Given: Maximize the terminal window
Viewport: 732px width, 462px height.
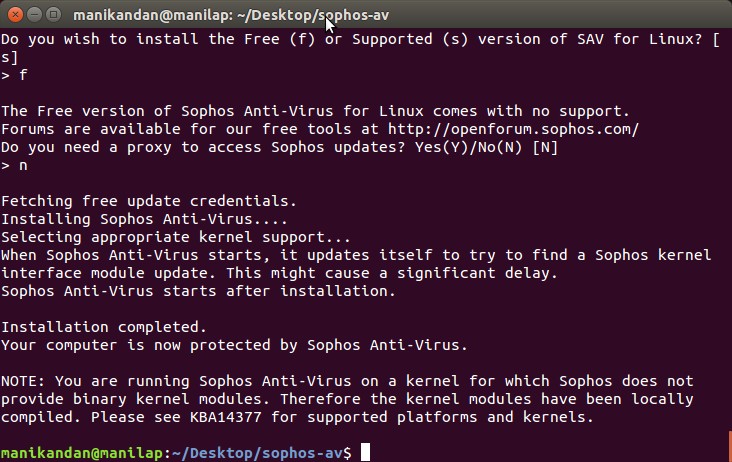Looking at the screenshot, I should (x=54, y=14).
